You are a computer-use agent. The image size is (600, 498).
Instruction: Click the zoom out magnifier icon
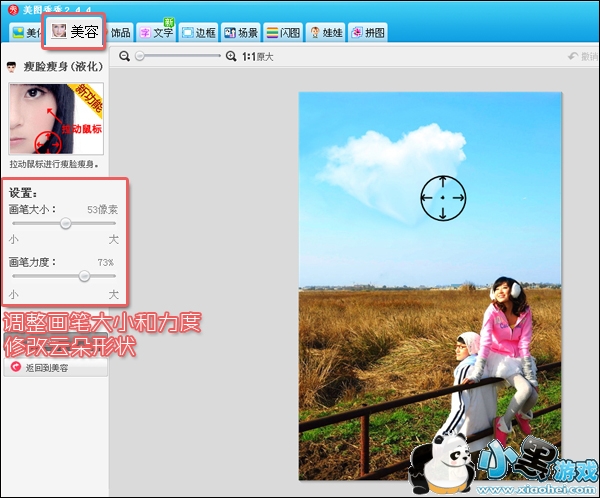pyautogui.click(x=125, y=57)
